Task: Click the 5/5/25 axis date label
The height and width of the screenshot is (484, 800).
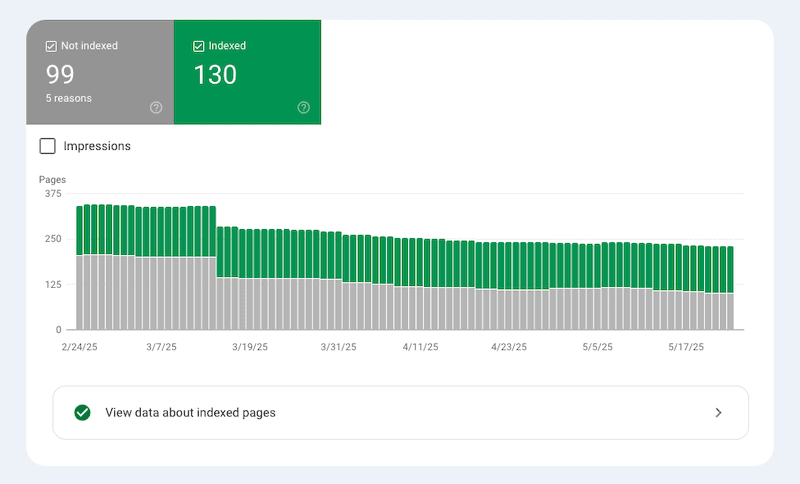Action: coord(597,347)
